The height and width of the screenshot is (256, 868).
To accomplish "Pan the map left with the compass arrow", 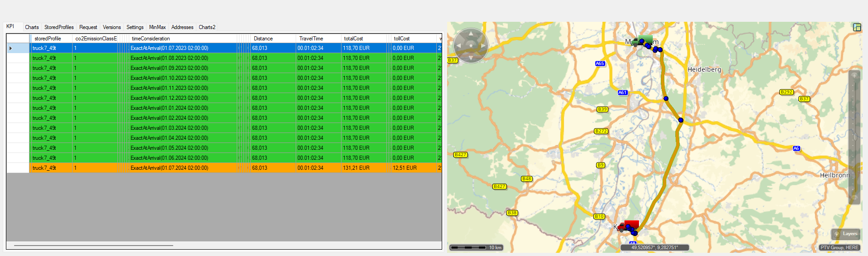I will pyautogui.click(x=458, y=46).
